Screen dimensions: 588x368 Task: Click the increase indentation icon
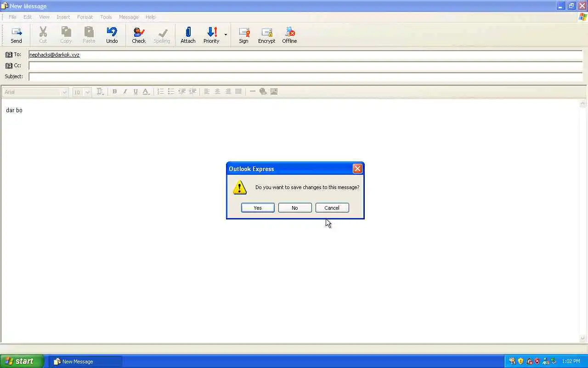pos(192,92)
